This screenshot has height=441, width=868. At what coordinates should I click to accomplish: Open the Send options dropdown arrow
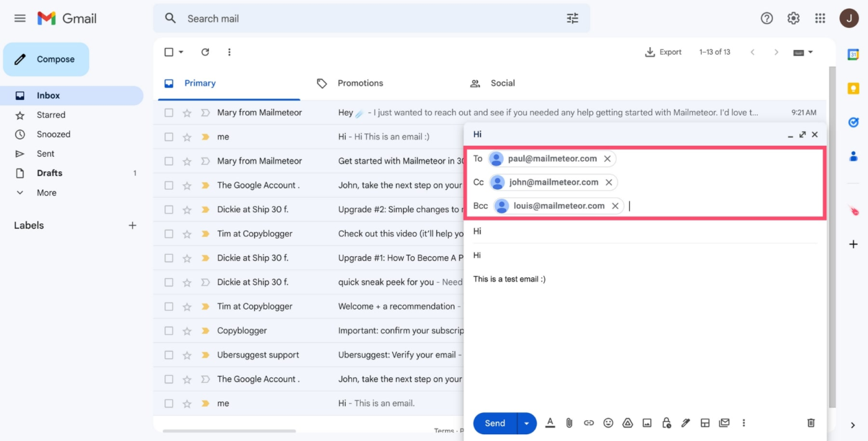pos(526,423)
